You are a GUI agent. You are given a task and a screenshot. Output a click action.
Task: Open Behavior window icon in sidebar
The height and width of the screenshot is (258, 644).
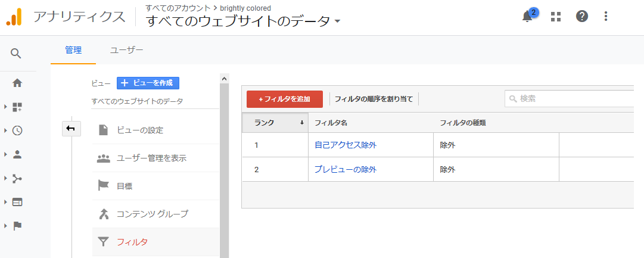tap(17, 202)
